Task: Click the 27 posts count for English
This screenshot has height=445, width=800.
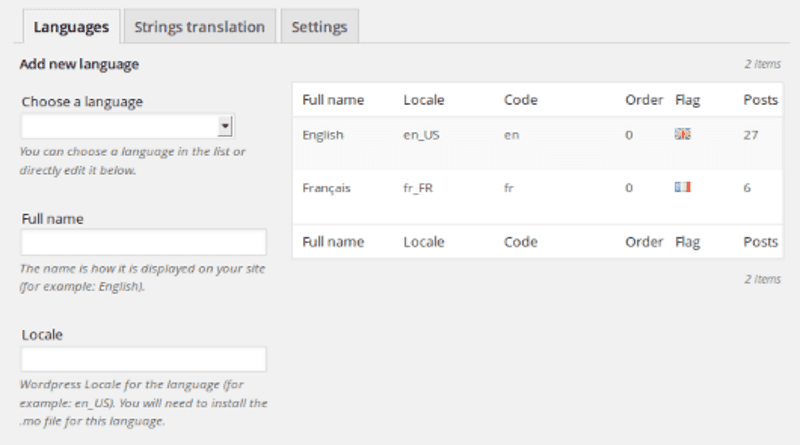Action: 751,135
